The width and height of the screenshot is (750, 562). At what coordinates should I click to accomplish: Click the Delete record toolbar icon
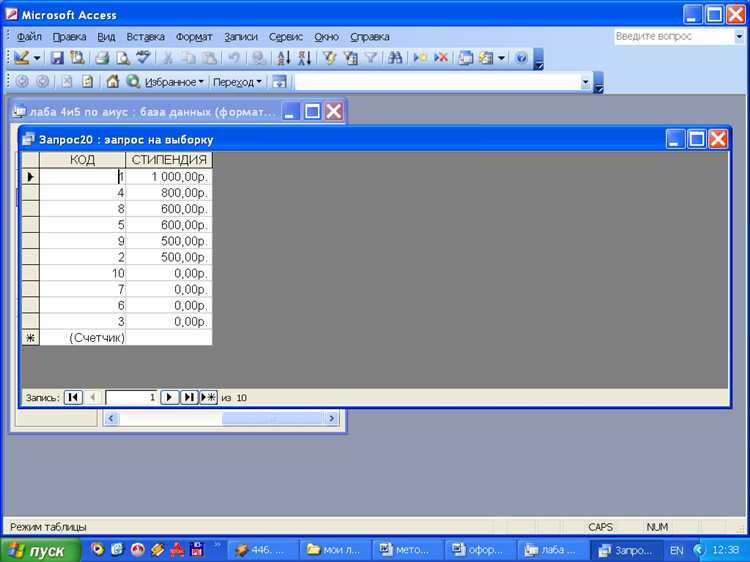441,59
